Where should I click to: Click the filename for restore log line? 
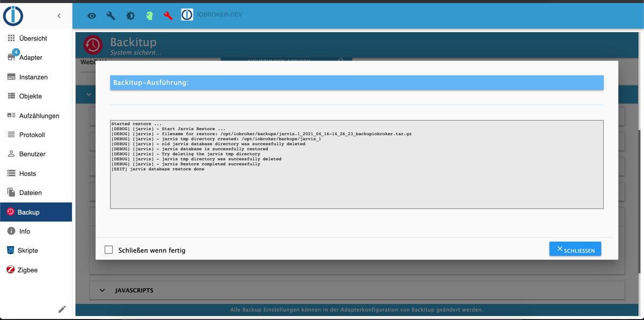pyautogui.click(x=261, y=133)
